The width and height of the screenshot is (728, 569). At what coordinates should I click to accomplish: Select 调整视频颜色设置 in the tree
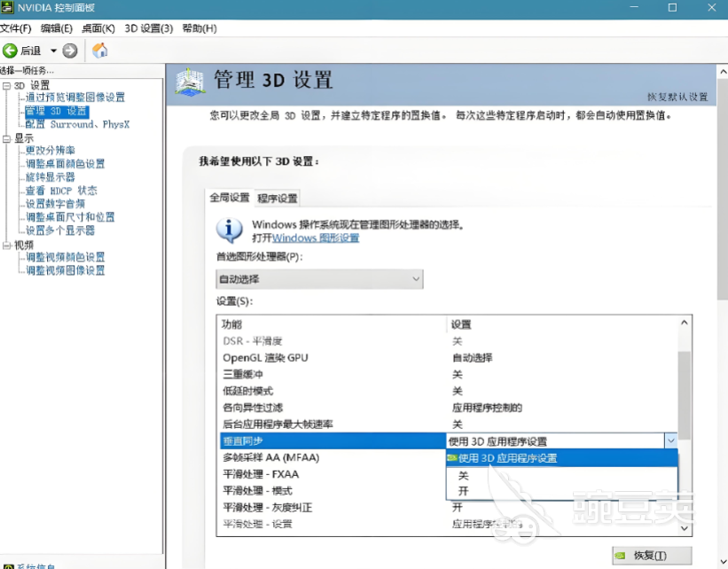[65, 257]
